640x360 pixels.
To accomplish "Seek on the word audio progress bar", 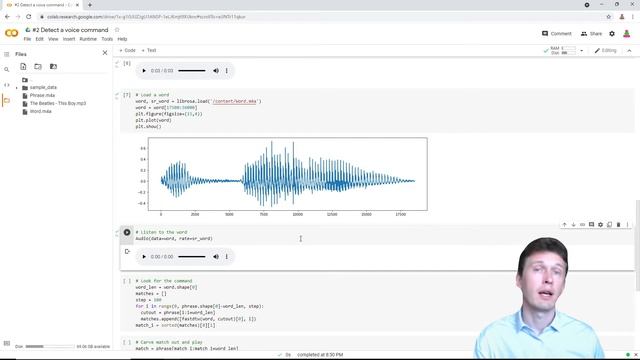I will (191, 257).
